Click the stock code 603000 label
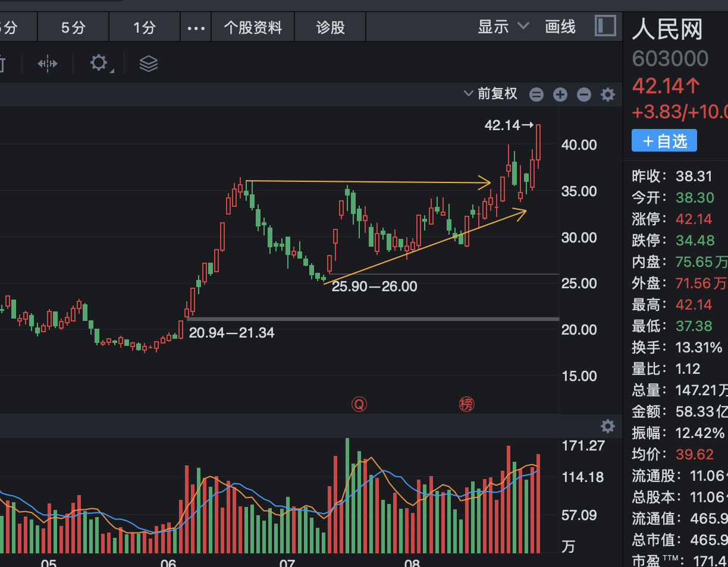Image resolution: width=728 pixels, height=567 pixels. [670, 58]
